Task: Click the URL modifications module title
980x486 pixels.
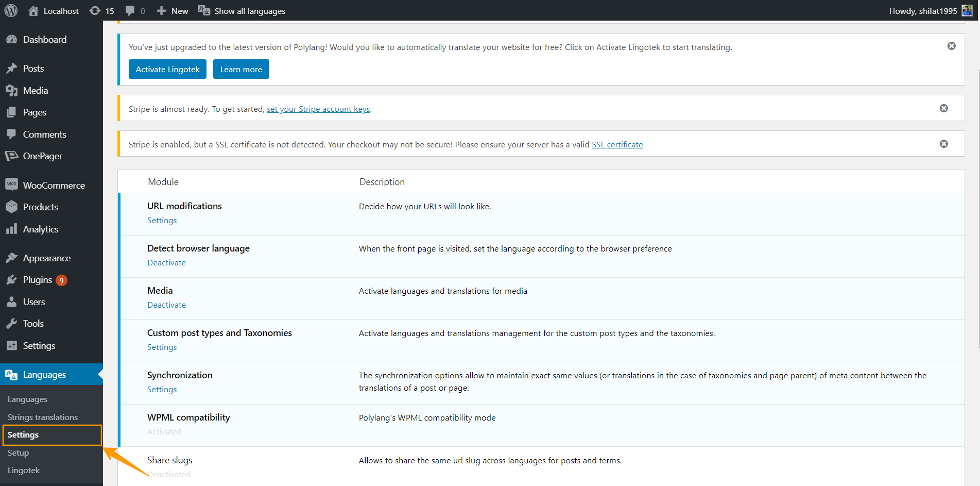Action: pos(184,206)
